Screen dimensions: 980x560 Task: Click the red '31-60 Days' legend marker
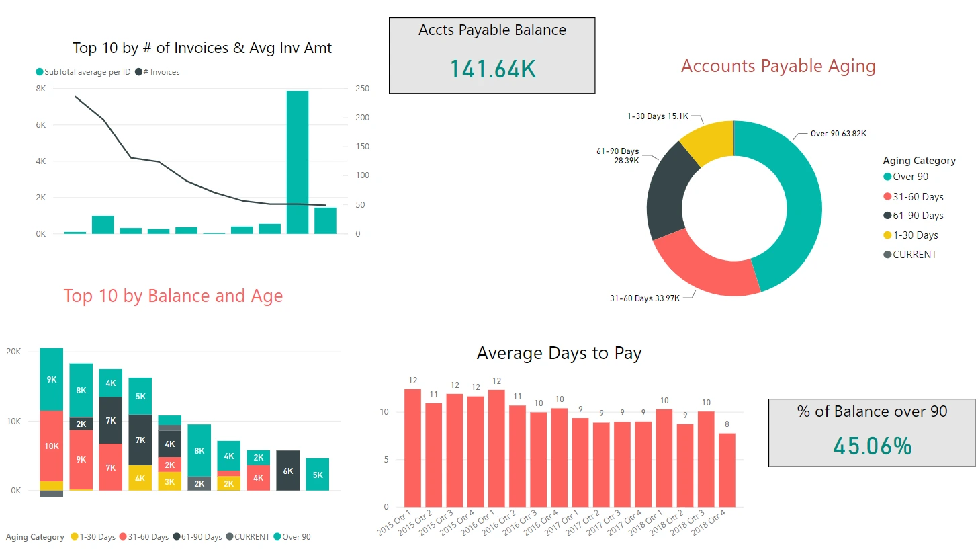click(888, 196)
